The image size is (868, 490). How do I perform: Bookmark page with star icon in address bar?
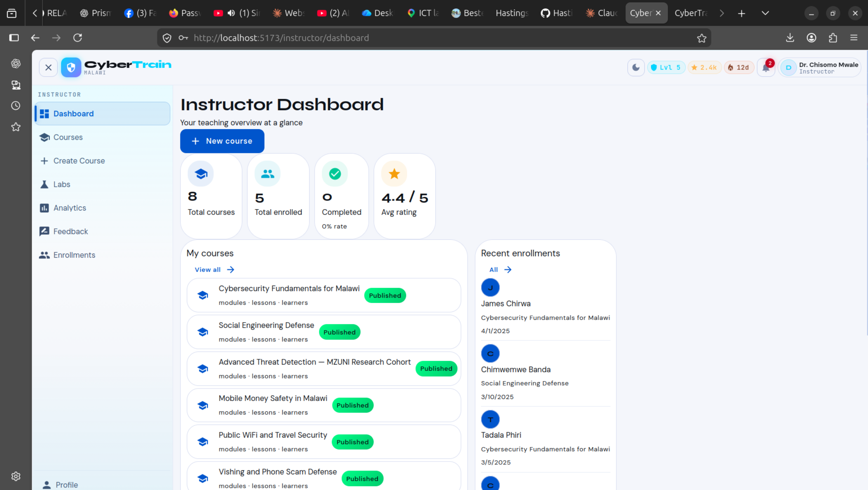pyautogui.click(x=701, y=38)
